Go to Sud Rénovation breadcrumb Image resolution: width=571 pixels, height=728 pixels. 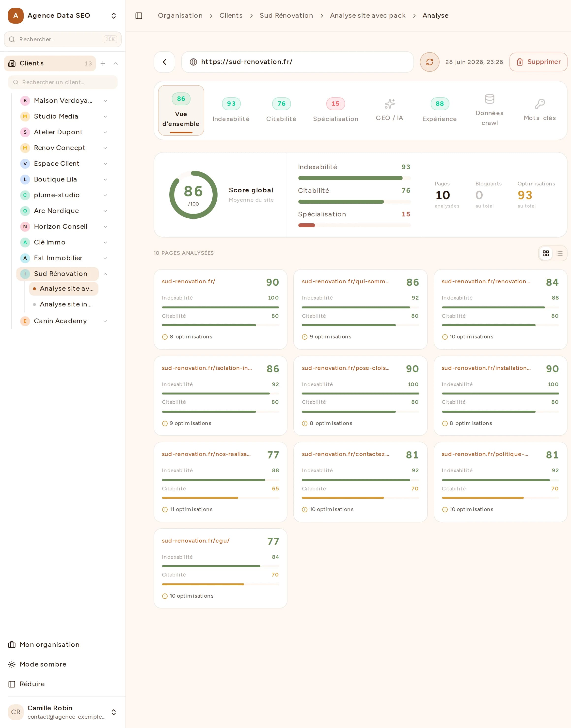[x=286, y=16]
